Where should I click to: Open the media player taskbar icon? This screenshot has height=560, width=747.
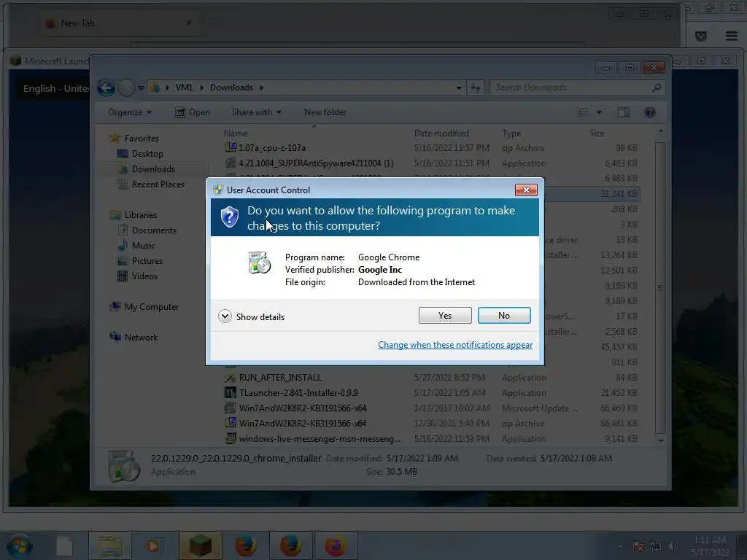pos(153,545)
